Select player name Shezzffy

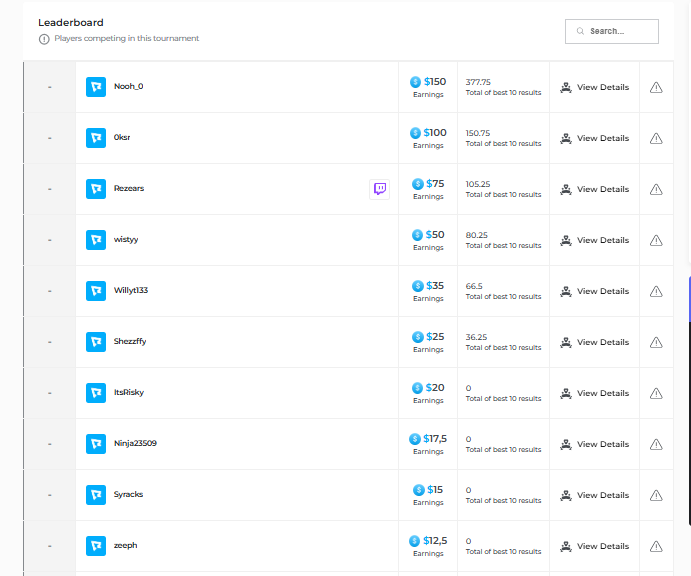(130, 342)
